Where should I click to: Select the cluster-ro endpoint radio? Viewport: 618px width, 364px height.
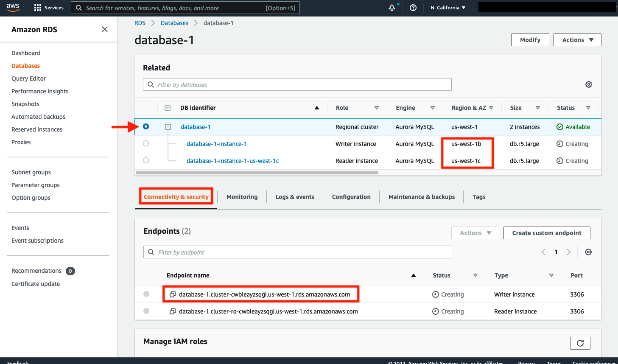pos(146,311)
